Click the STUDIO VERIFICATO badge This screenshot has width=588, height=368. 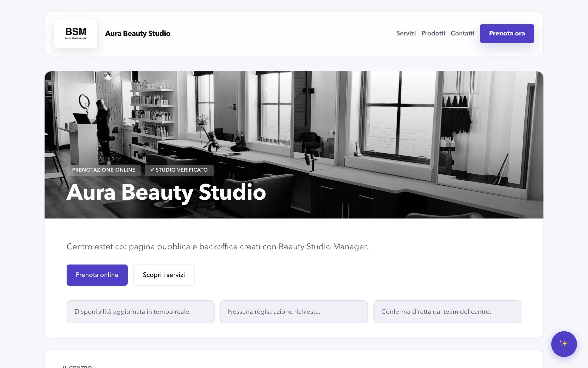click(179, 170)
